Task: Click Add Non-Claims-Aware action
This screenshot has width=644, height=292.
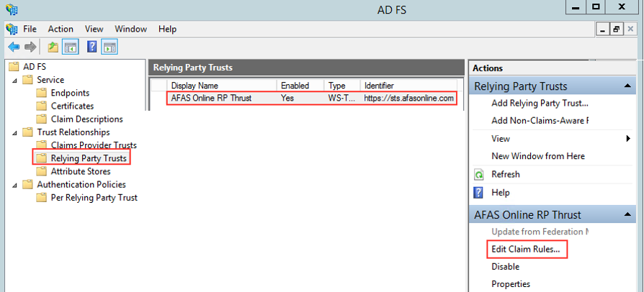Action: click(540, 121)
